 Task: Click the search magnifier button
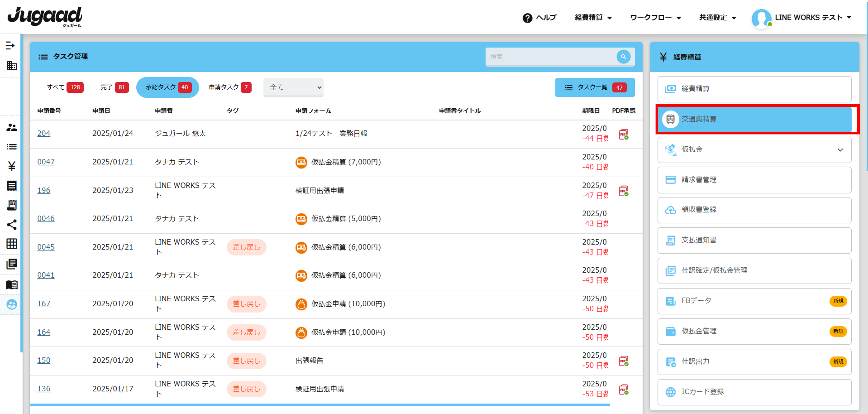pyautogui.click(x=623, y=57)
